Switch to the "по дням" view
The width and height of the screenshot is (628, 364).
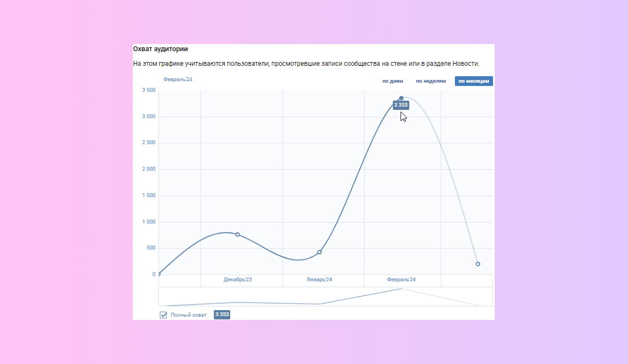click(392, 81)
